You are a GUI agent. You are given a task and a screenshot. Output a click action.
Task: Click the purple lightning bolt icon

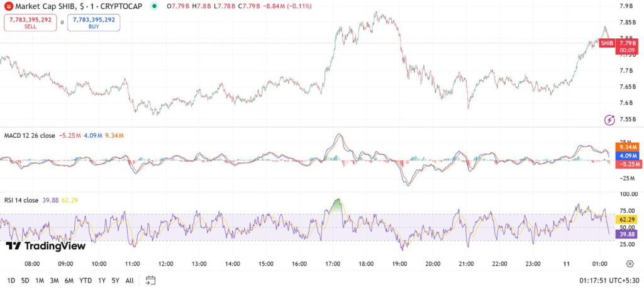609,120
